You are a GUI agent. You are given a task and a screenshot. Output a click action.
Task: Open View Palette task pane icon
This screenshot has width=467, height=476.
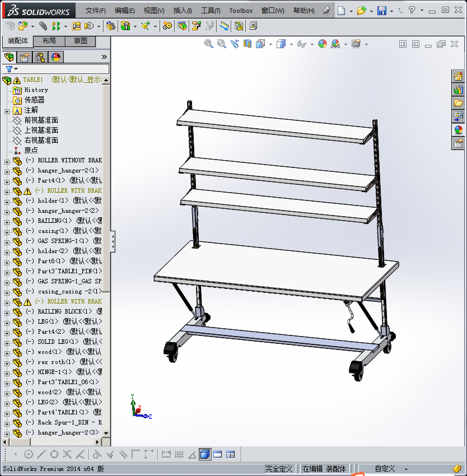coord(458,116)
